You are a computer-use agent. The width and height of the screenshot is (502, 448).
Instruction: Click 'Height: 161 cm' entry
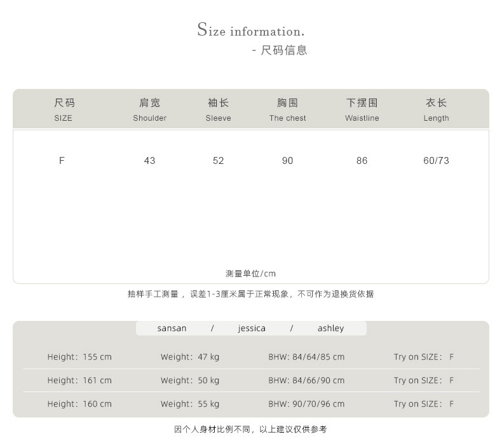tap(79, 381)
